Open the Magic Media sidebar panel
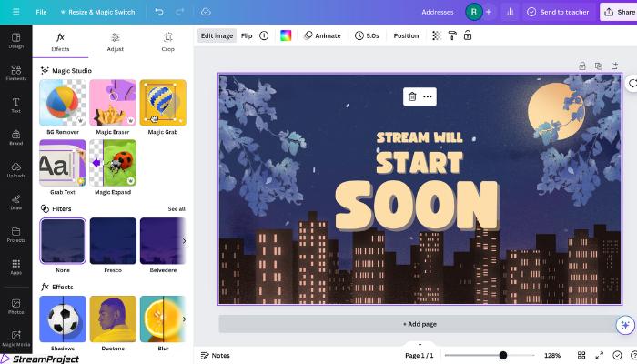Screen dimensions: 637x364 15,339
